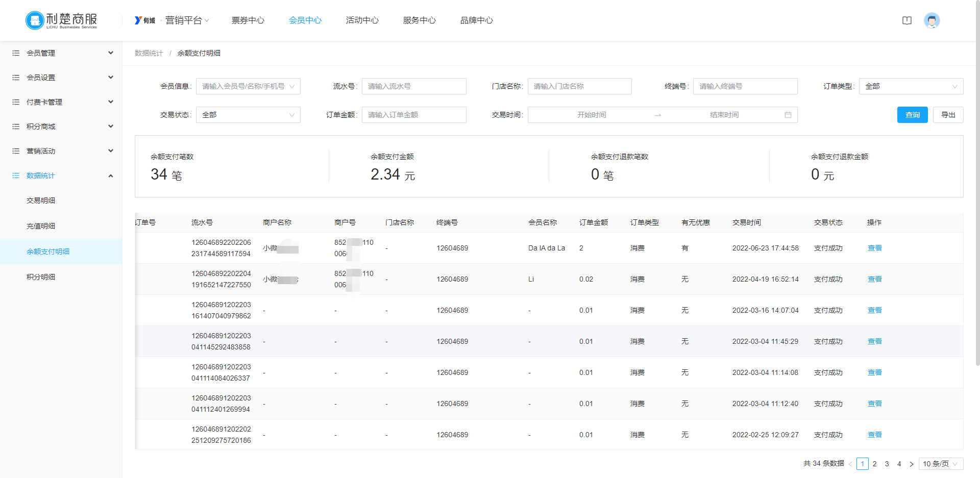Open the documentation book icon
Image resolution: width=980 pixels, height=478 pixels.
[x=907, y=20]
